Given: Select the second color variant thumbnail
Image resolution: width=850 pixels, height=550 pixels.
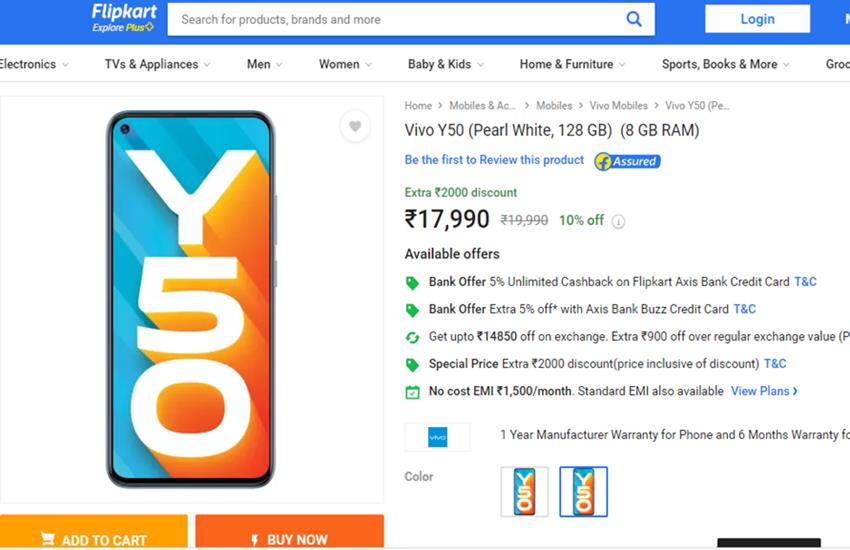Looking at the screenshot, I should click(583, 492).
